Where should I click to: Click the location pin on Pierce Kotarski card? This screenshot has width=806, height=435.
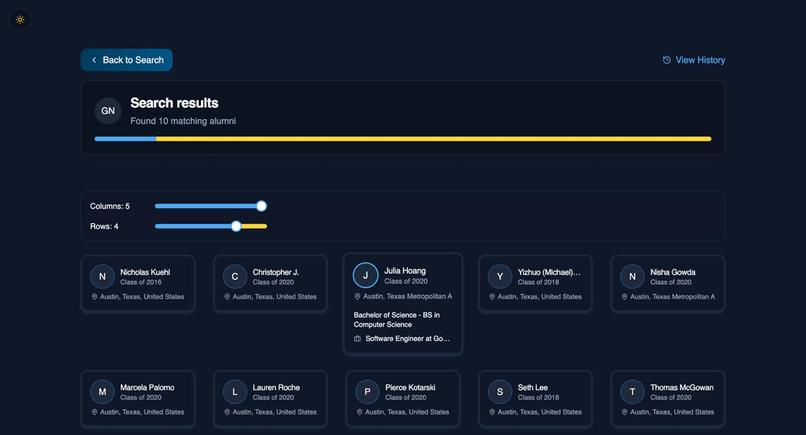[x=360, y=412]
